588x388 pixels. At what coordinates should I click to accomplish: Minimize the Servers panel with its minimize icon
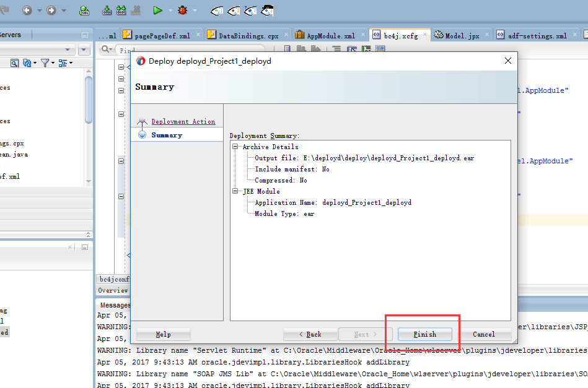coord(85,35)
